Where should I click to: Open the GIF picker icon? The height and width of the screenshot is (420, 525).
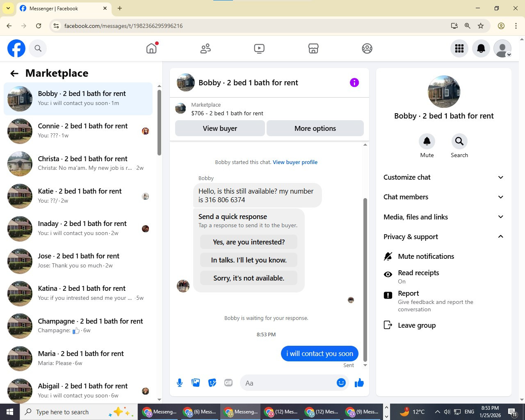click(x=228, y=383)
